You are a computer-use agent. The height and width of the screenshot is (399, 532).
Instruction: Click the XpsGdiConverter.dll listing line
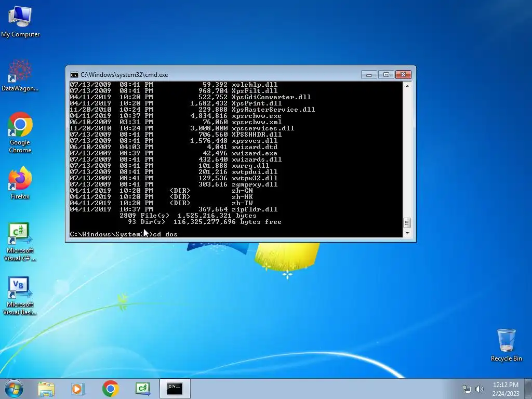[190, 97]
